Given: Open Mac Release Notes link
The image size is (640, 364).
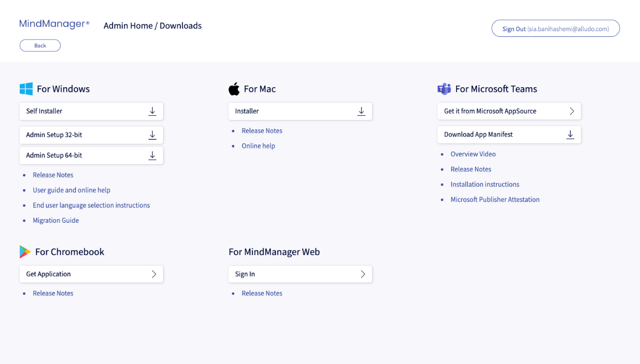Looking at the screenshot, I should tap(262, 131).
